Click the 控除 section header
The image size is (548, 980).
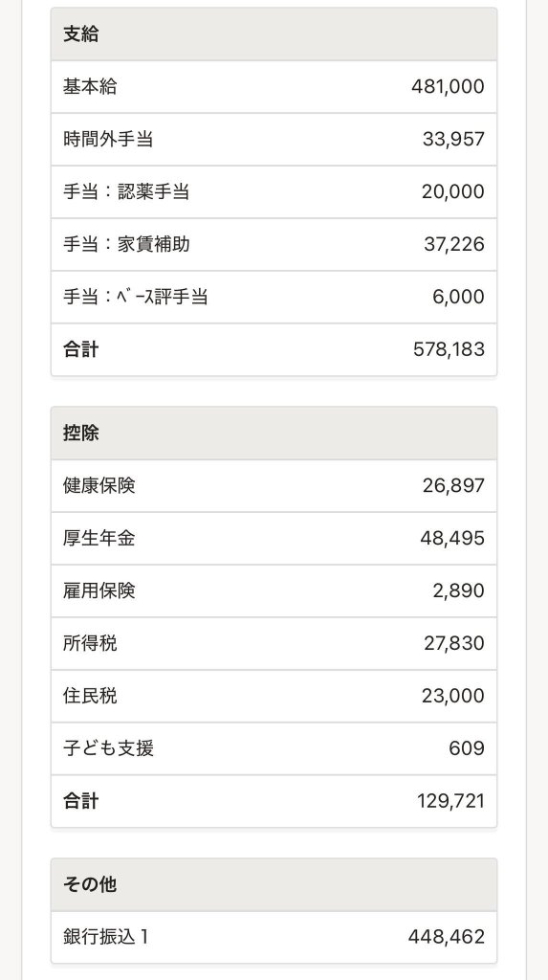pos(274,434)
